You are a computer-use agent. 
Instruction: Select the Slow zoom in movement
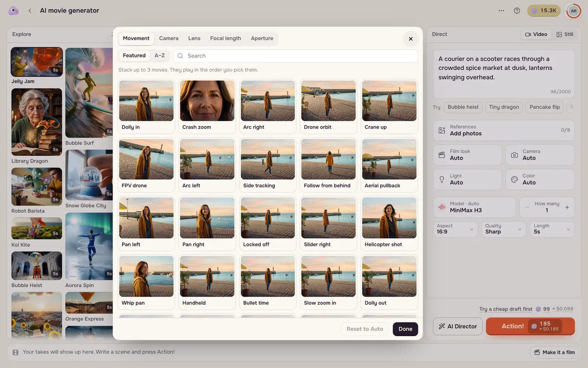(x=329, y=282)
